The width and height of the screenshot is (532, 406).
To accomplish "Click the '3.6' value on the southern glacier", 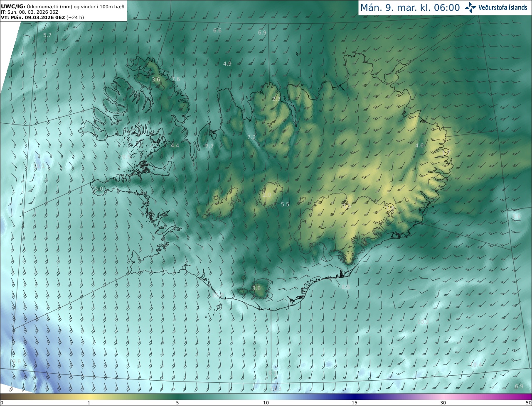I will click(256, 288).
